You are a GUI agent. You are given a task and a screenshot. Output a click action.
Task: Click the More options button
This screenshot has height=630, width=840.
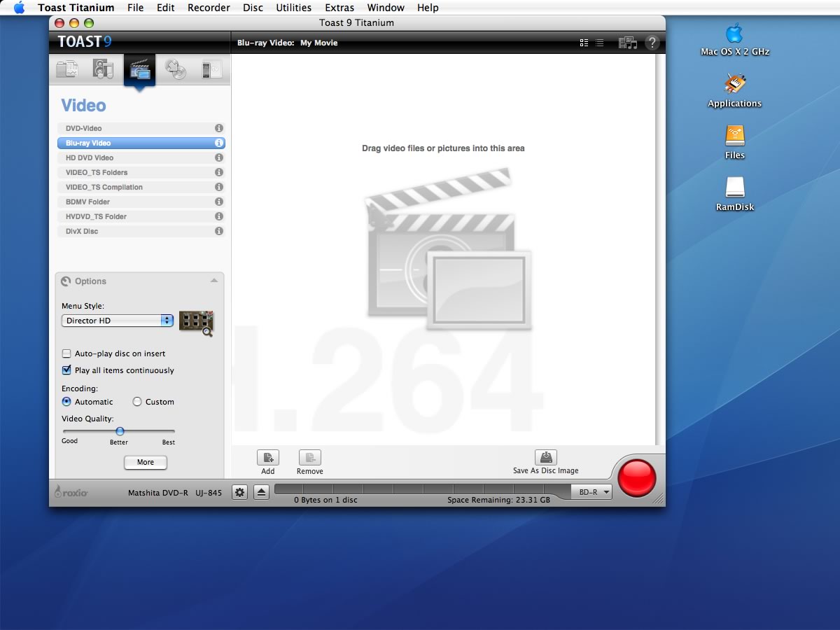(x=146, y=462)
